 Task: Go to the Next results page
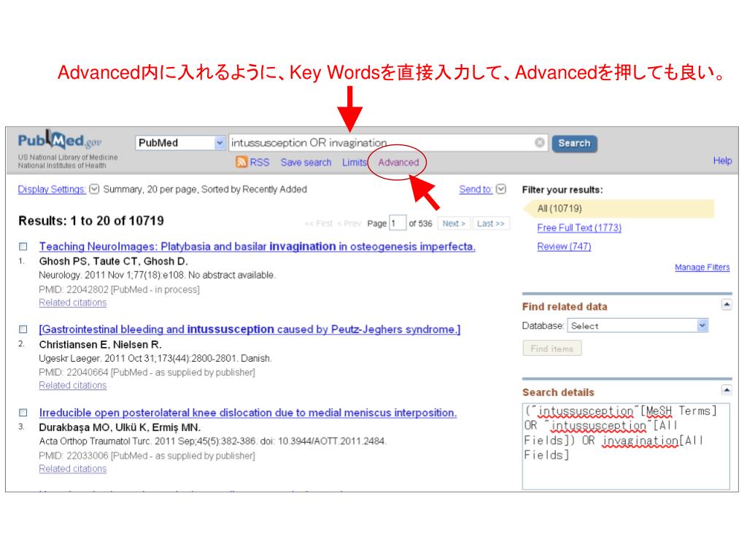pyautogui.click(x=454, y=223)
